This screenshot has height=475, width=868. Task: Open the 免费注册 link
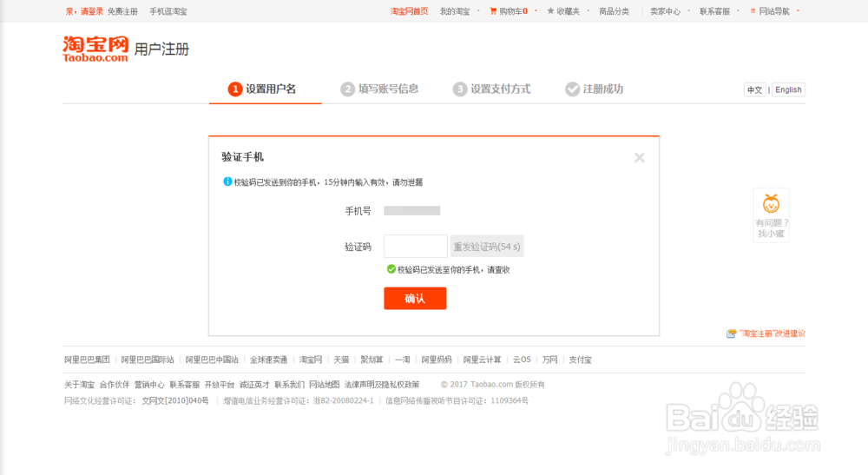tap(122, 11)
